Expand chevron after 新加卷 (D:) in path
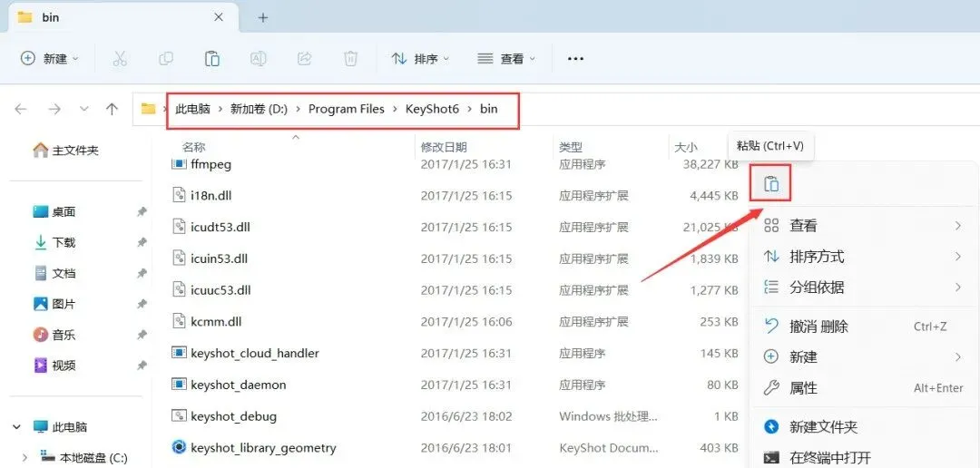Viewport: 980px width, 468px height. click(x=297, y=110)
